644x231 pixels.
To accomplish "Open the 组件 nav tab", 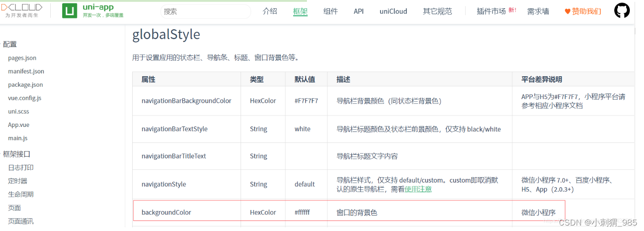I will 330,11.
